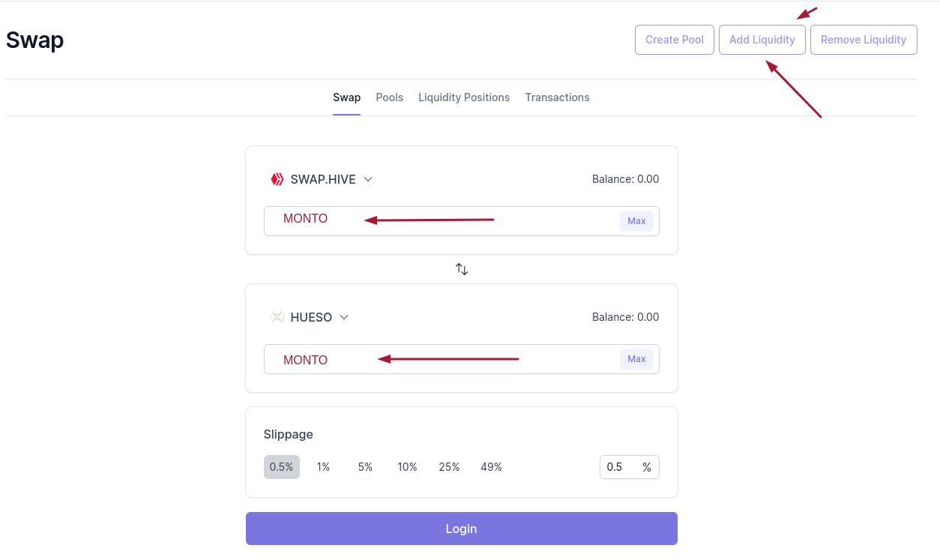Expand the HUESO token dropdown chevron
The image size is (940, 560).
coord(344,317)
